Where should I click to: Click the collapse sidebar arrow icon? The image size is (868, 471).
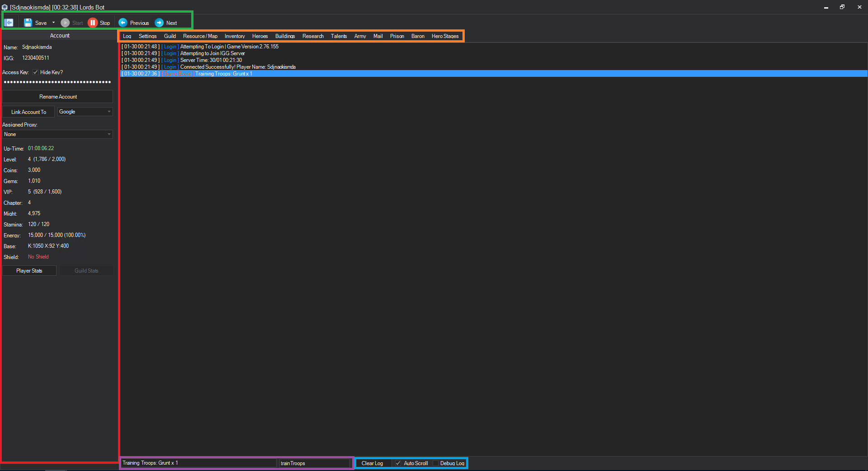pos(9,23)
